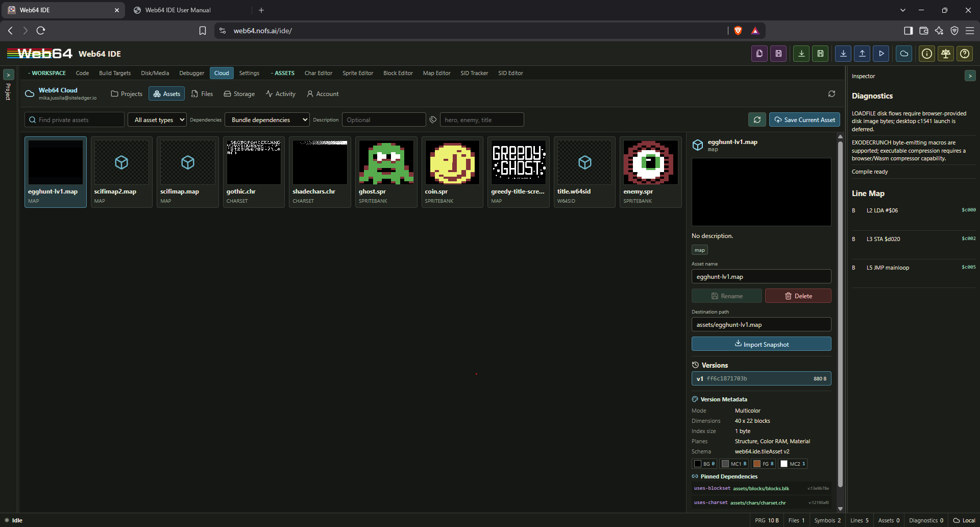Click the Brave VPN shield icon
This screenshot has width=980, height=527.
(954, 31)
